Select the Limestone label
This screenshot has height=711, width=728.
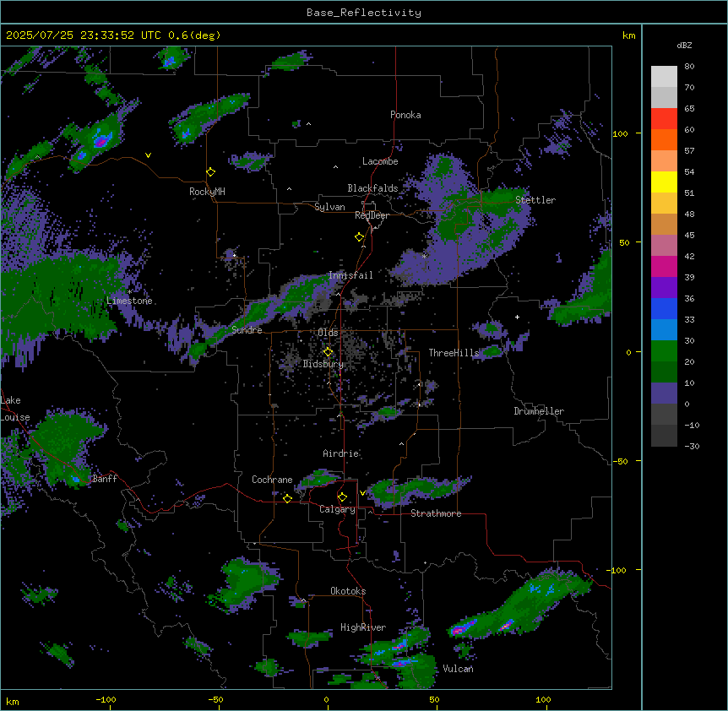(129, 301)
